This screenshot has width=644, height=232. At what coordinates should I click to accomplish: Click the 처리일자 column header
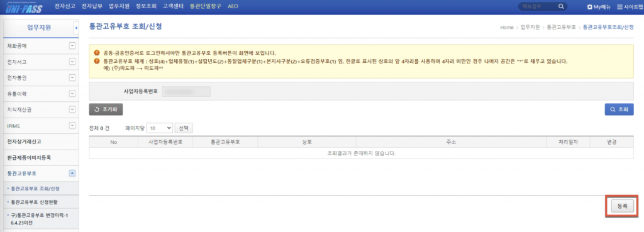click(x=568, y=142)
